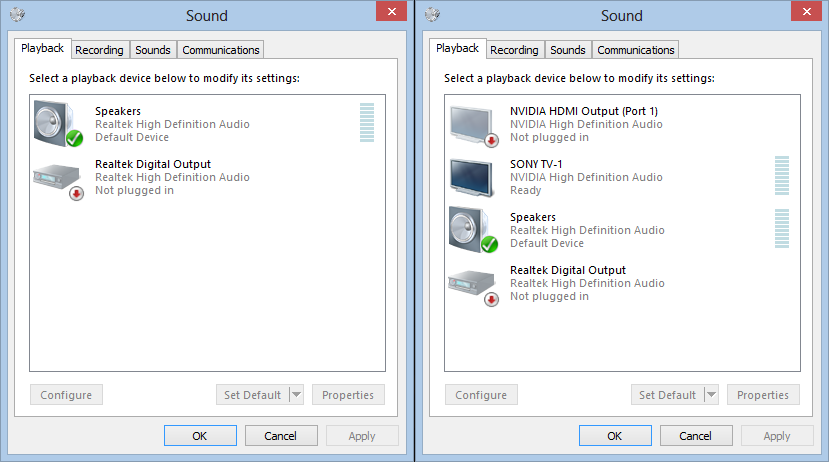
Task: Open the Sounds tab in left Sound window
Action: [153, 50]
